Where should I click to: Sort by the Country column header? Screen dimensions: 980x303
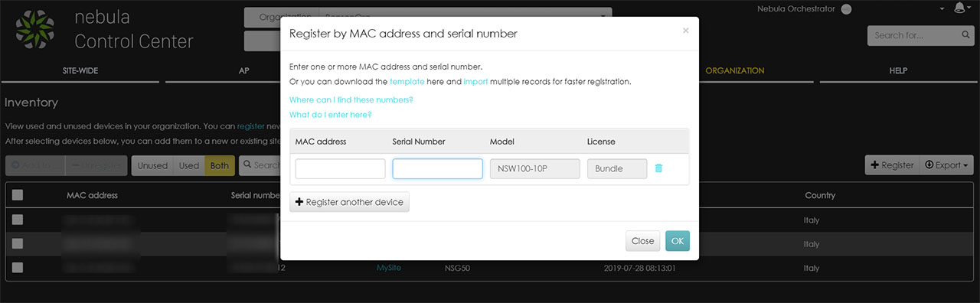coord(820,196)
